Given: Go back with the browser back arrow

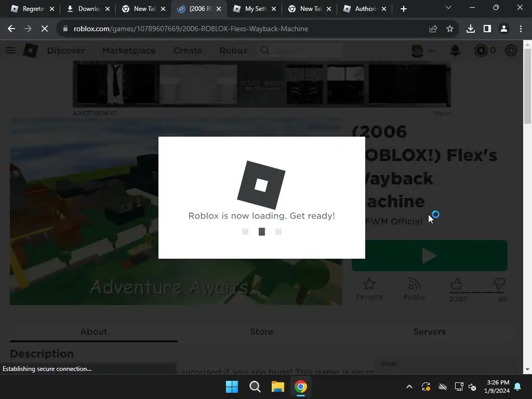Looking at the screenshot, I should coord(11,29).
